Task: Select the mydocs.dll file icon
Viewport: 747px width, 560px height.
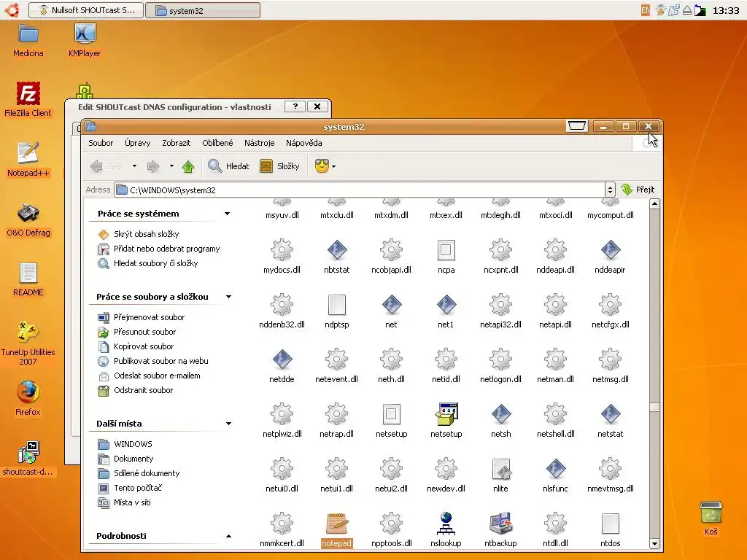Action: 282,250
